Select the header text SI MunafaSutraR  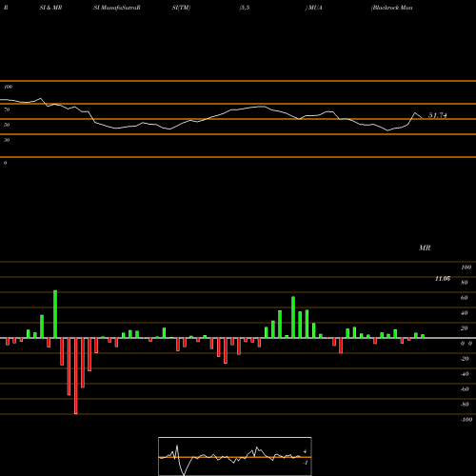tap(117, 8)
